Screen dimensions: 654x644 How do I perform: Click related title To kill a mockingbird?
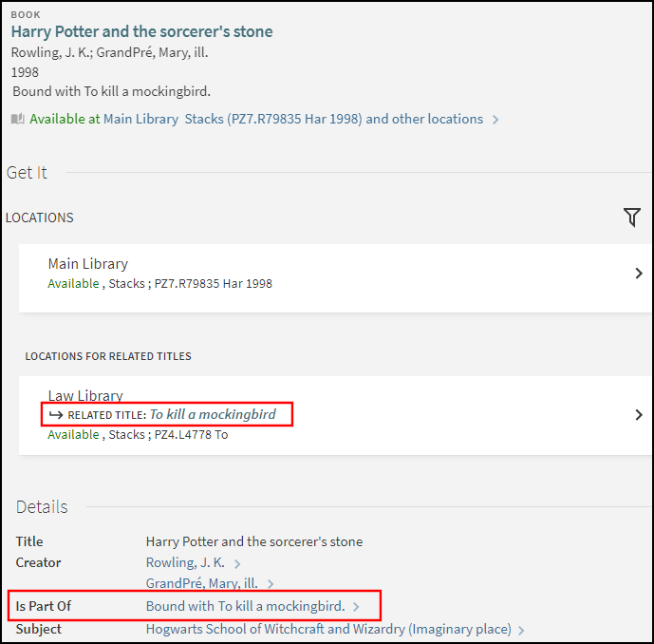click(x=213, y=415)
